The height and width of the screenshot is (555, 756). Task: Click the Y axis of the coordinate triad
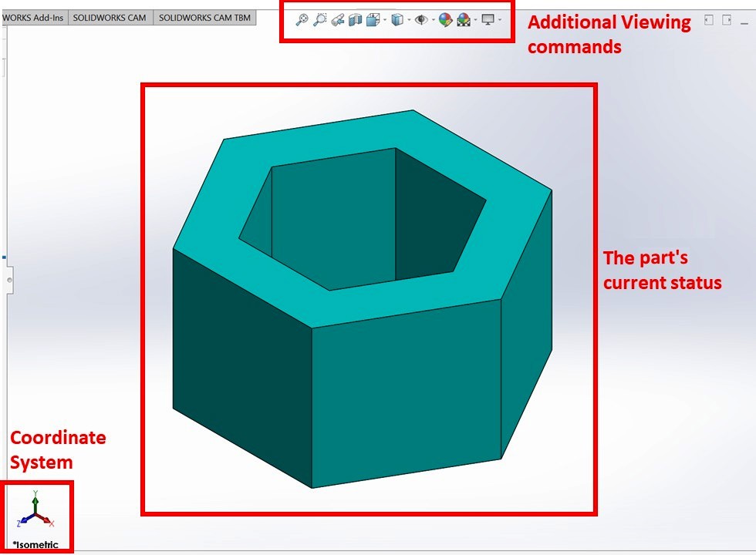[35, 496]
